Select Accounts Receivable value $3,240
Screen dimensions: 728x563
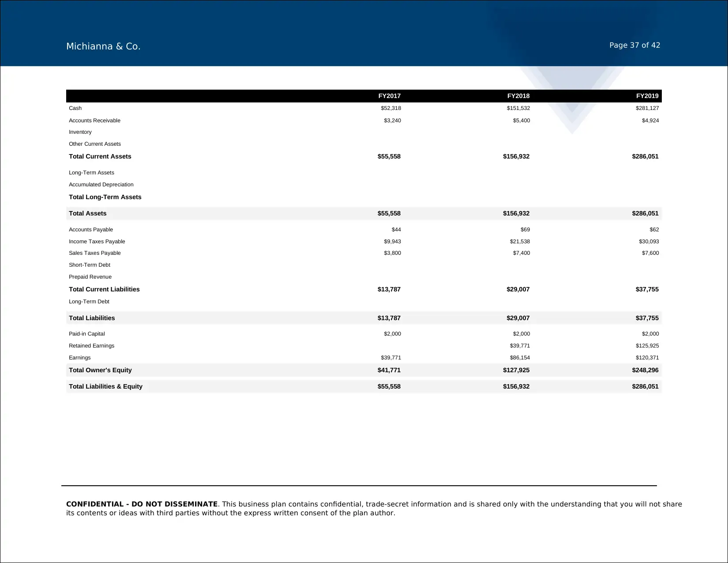[392, 121]
